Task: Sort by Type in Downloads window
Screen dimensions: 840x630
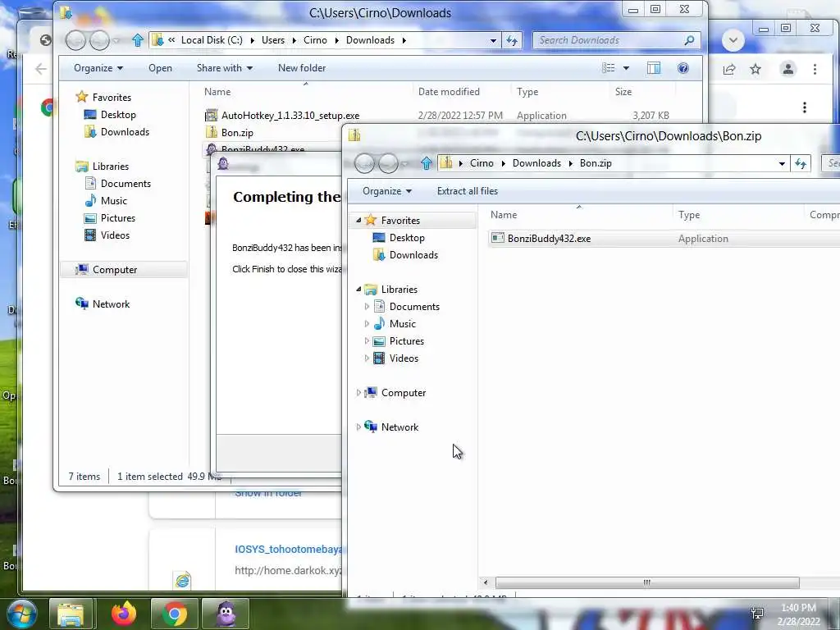Action: coord(527,92)
